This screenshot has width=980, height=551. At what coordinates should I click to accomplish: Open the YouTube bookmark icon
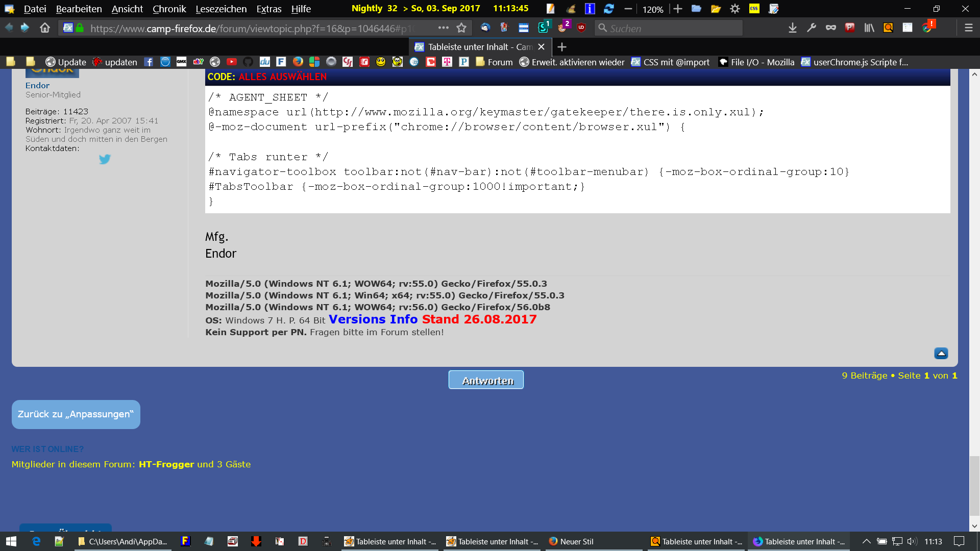click(x=232, y=62)
